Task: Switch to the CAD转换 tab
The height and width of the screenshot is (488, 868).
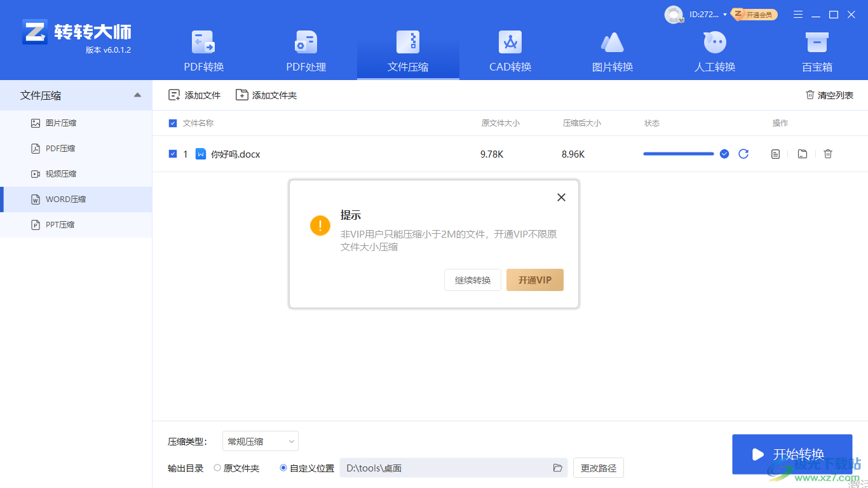Action: click(x=510, y=51)
